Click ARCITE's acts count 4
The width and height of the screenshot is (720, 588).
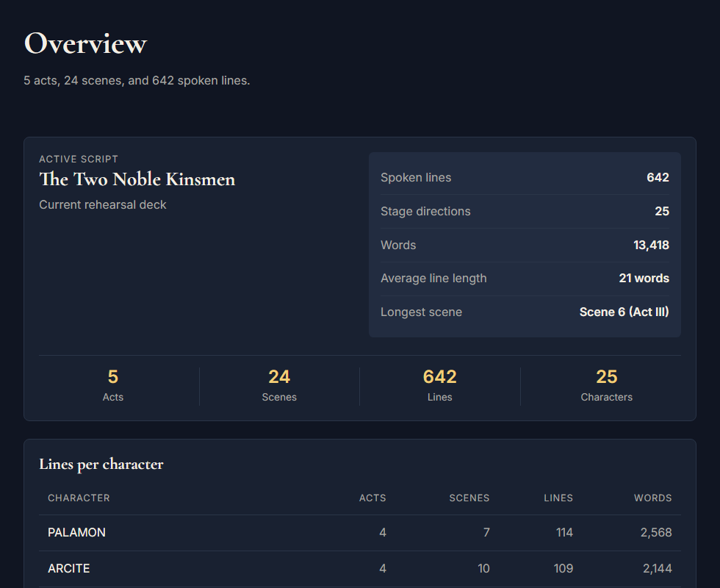point(383,569)
